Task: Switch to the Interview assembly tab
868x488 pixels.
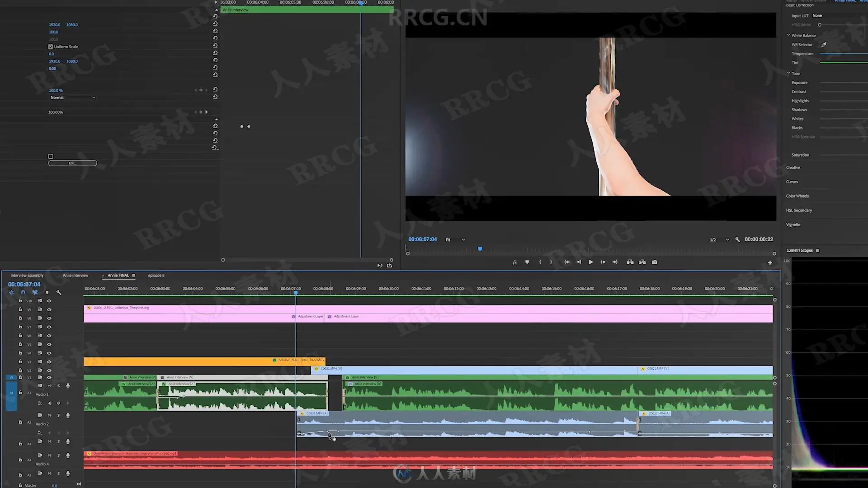Action: (x=27, y=275)
